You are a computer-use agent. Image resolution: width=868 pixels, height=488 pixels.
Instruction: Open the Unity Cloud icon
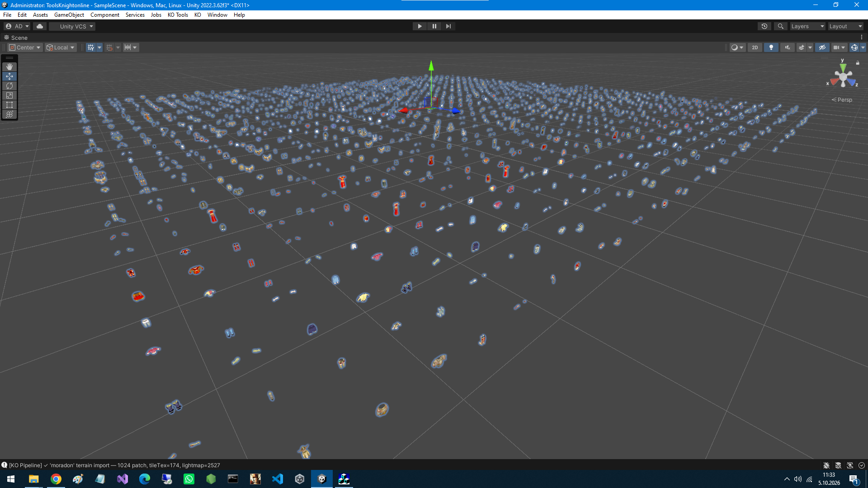40,26
